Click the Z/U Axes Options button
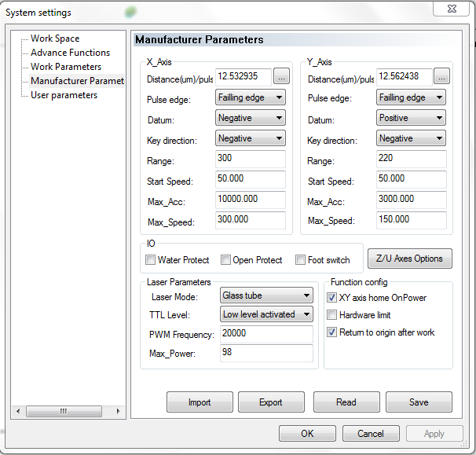Screen dimensions: 476x455 pyautogui.click(x=409, y=259)
